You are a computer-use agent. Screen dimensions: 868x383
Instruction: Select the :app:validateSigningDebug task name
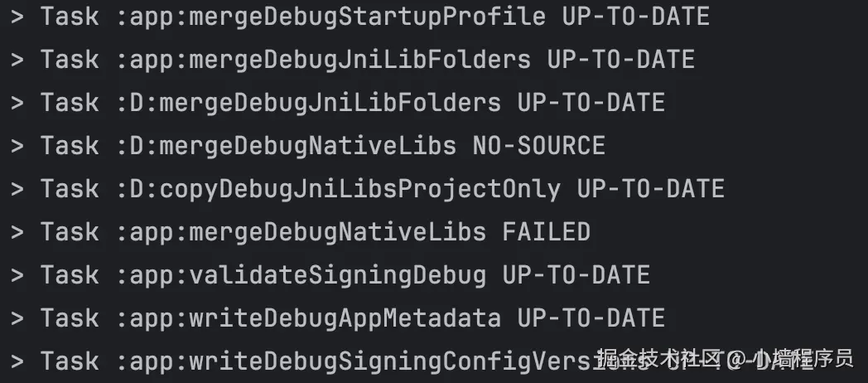pos(301,275)
